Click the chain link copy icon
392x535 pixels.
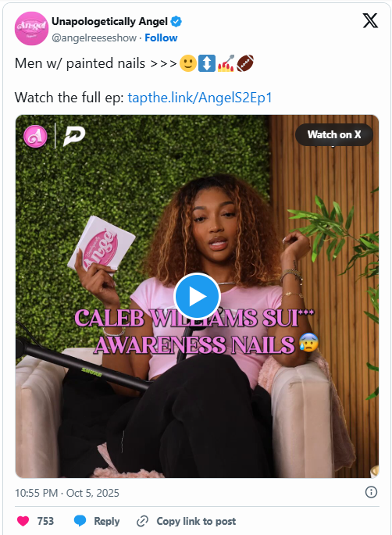(x=142, y=522)
